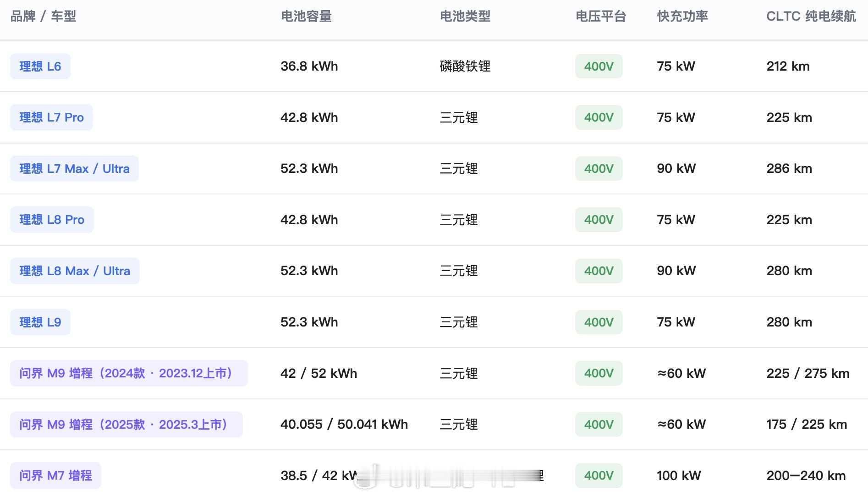This screenshot has width=868, height=498.
Task: Click ≈60 kW in the 问界 M9 2024款 row
Action: click(681, 374)
